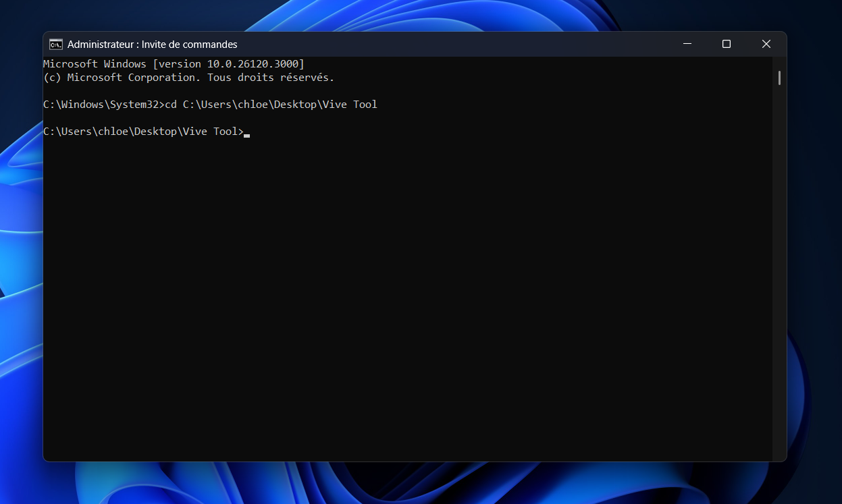
Task: Click the current C:\Users\chloe\Desktop\Vive Tool> prompt
Action: coord(142,132)
